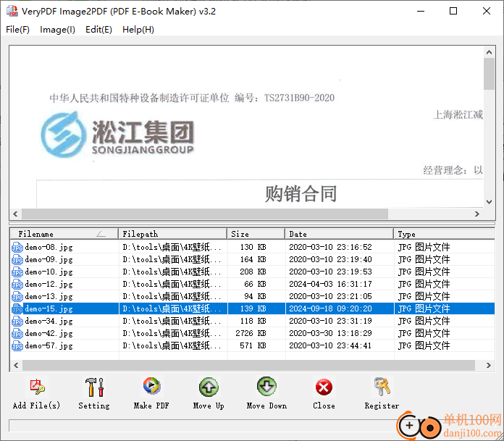Click the 66 KB size cell
Screen dimensions: 504x441
click(255, 284)
